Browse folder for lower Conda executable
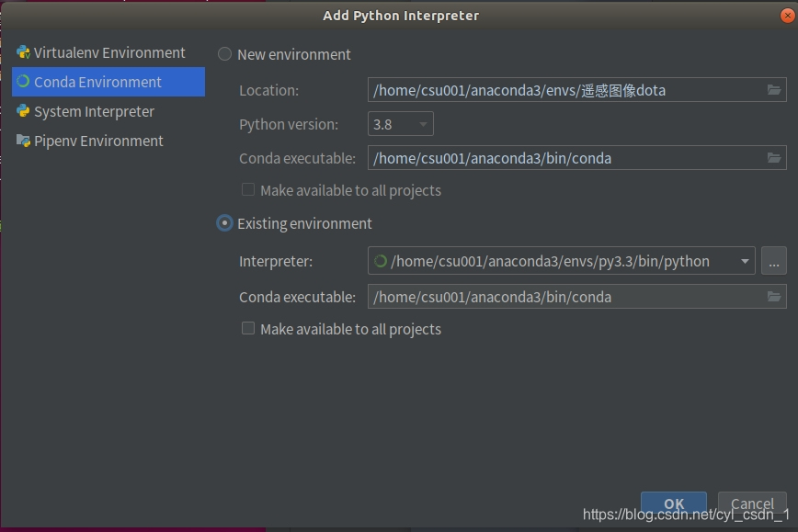798x532 pixels. (774, 297)
